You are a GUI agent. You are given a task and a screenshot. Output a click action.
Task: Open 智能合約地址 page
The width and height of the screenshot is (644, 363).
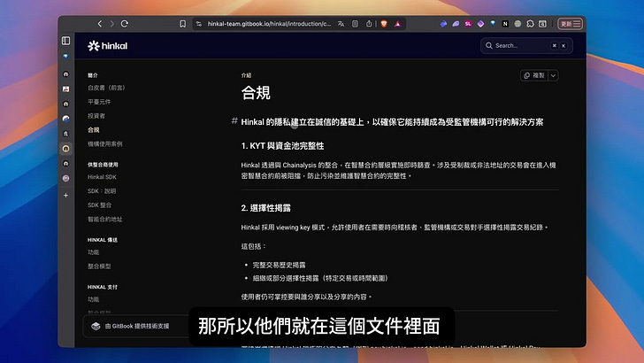click(x=104, y=219)
